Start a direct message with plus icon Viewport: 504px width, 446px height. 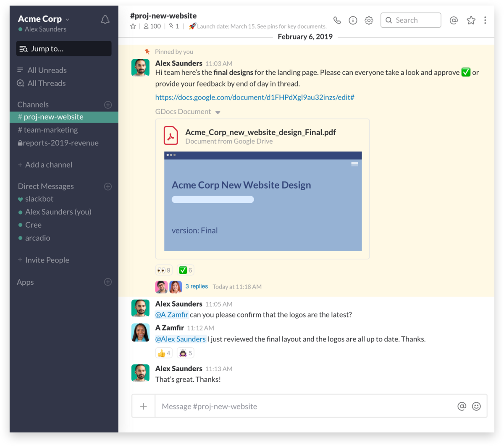(x=108, y=186)
